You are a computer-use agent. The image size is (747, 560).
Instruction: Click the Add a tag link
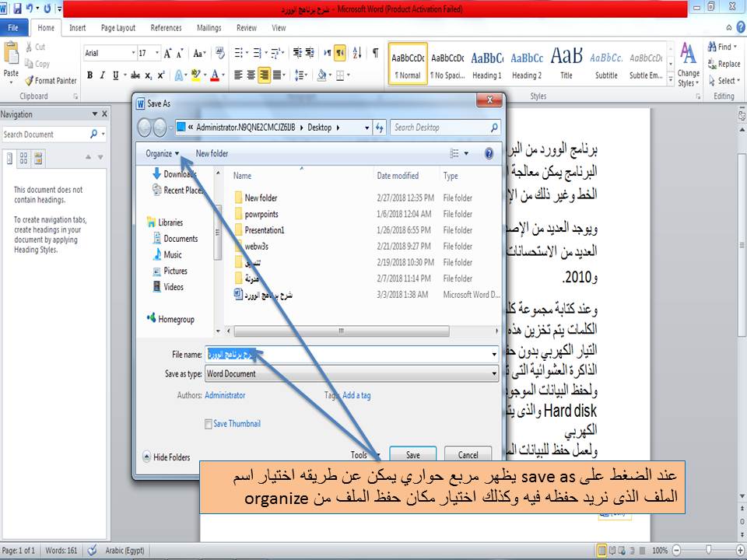[356, 395]
